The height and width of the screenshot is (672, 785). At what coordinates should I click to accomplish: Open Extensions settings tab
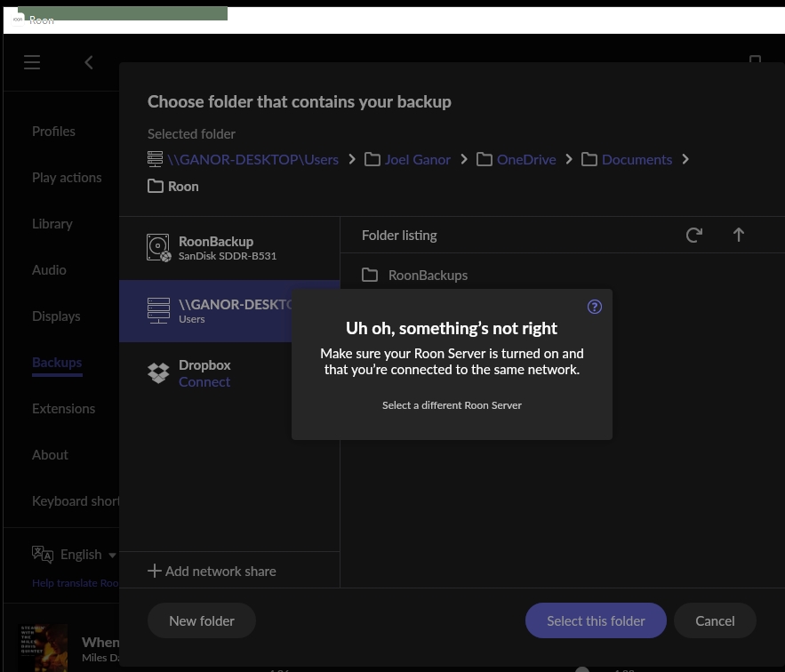pos(64,409)
